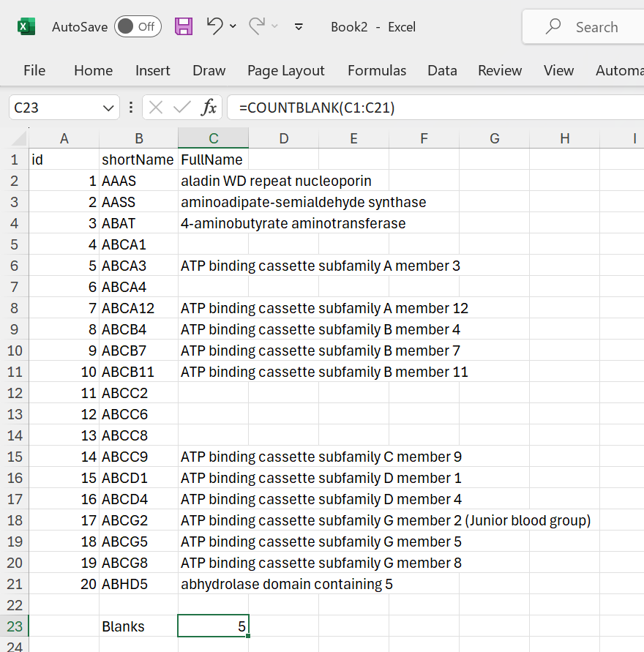Toggle AutoSave off switch
Image resolution: width=644 pixels, height=652 pixels.
tap(138, 26)
